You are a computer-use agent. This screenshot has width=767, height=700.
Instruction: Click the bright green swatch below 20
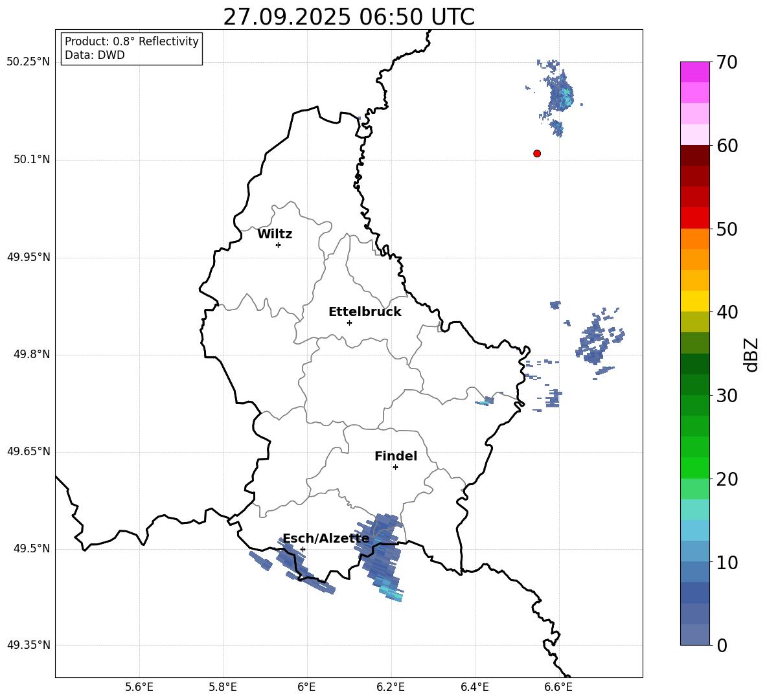(695, 468)
